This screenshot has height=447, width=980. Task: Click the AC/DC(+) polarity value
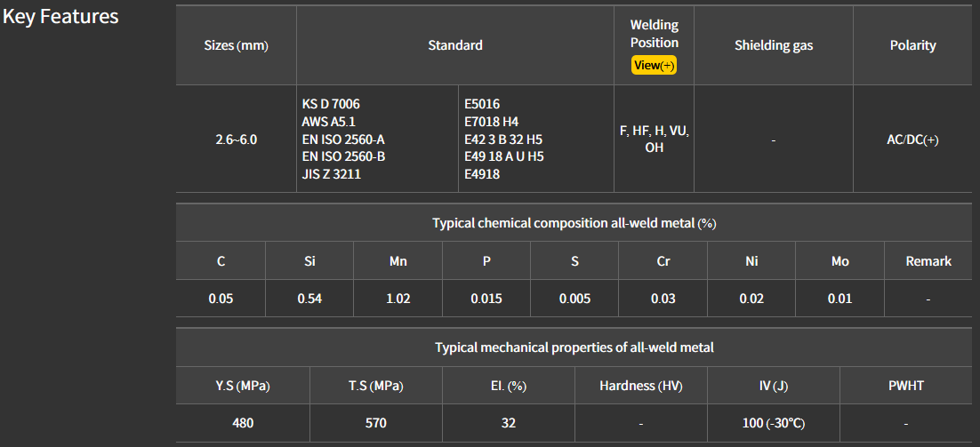(x=912, y=140)
